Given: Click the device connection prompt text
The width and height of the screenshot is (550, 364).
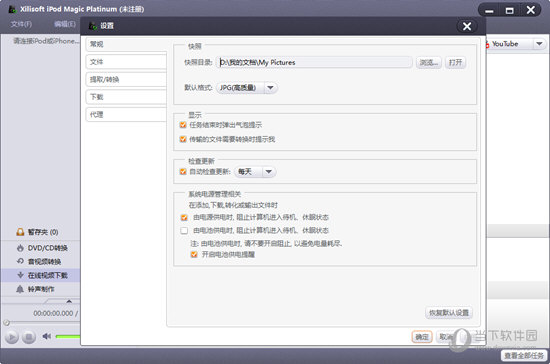Looking at the screenshot, I should pos(46,41).
